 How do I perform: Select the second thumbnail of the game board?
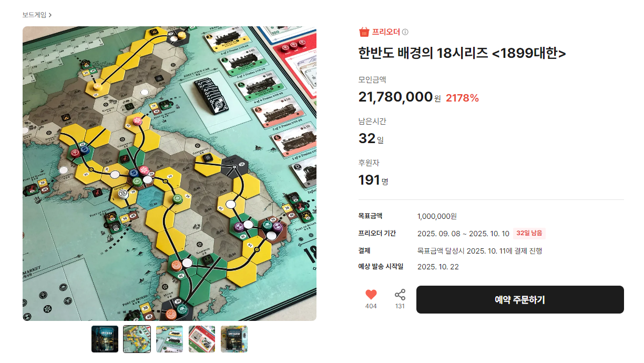[137, 339]
